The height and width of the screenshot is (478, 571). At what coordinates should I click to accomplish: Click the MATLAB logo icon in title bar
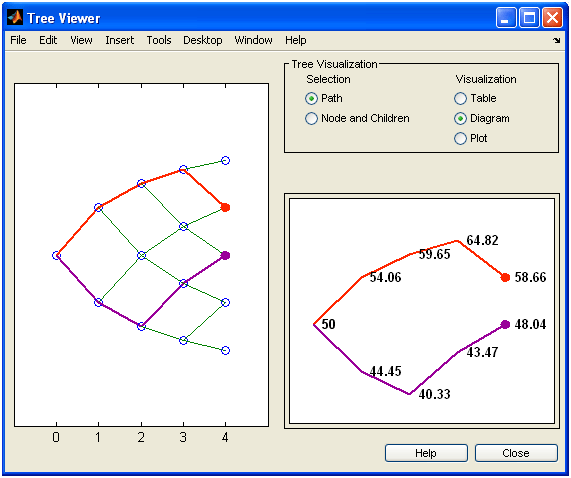[15, 17]
